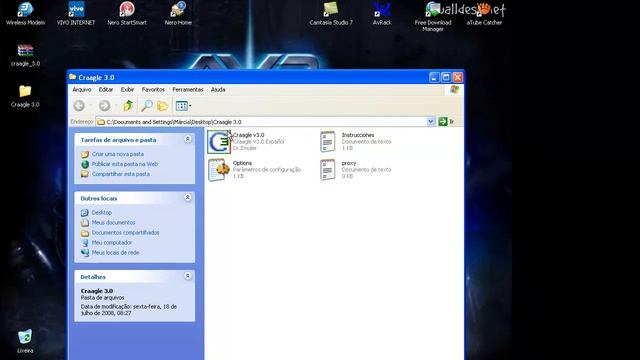Open Meus locais de rede link
The image size is (640, 360).
click(115, 253)
